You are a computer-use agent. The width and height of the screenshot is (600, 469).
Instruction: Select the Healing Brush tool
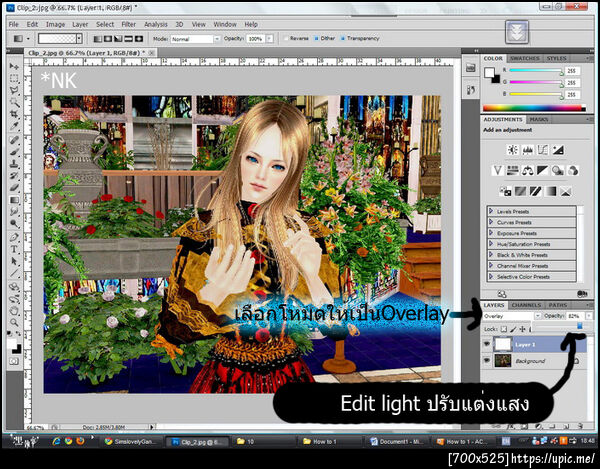(14, 140)
